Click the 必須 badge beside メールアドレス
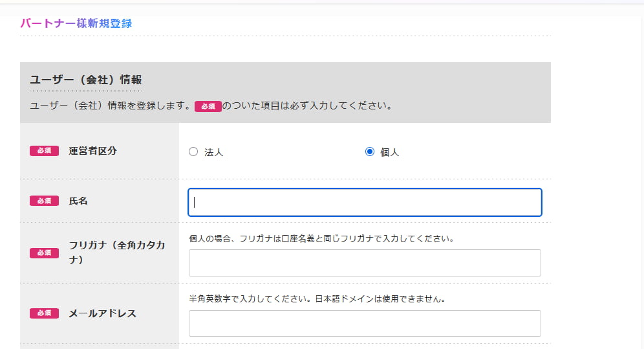This screenshot has height=349, width=644. click(x=44, y=313)
